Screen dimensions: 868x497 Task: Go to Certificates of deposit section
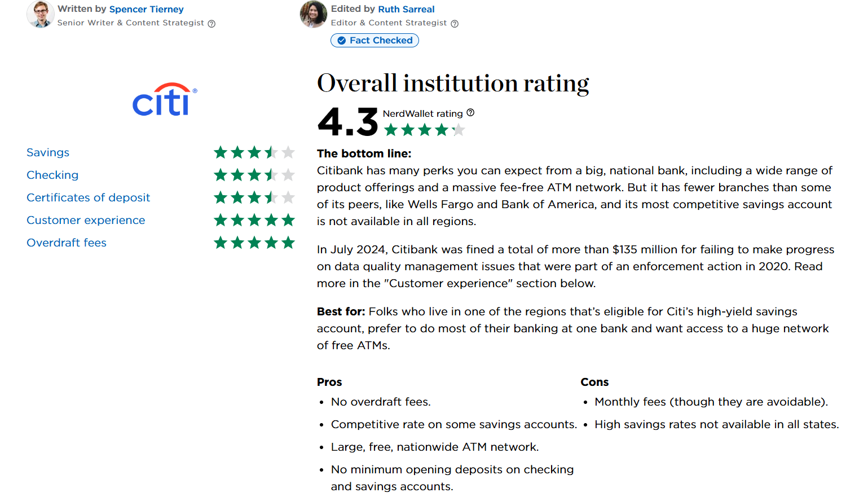pos(89,197)
